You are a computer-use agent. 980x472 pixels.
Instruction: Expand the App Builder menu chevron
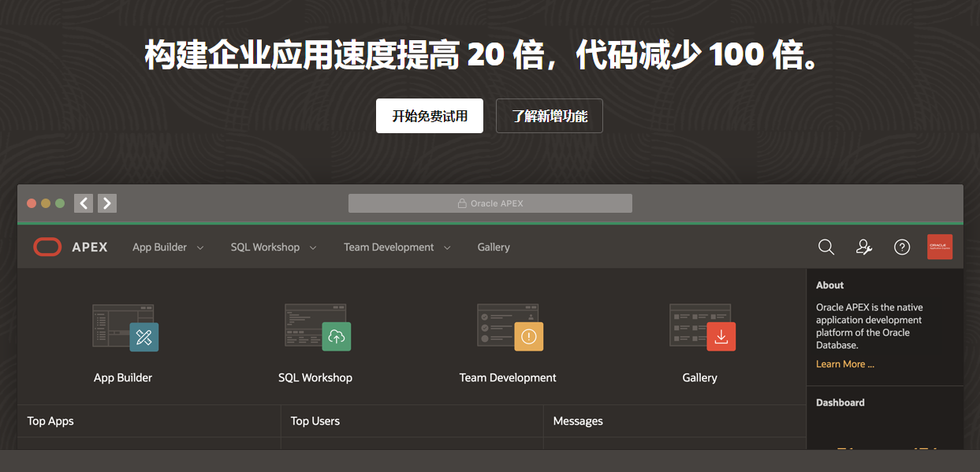click(200, 247)
